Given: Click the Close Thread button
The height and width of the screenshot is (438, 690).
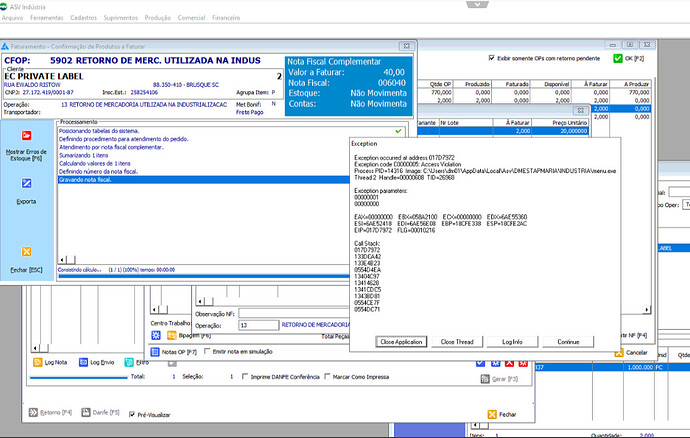Looking at the screenshot, I should pyautogui.click(x=457, y=342).
